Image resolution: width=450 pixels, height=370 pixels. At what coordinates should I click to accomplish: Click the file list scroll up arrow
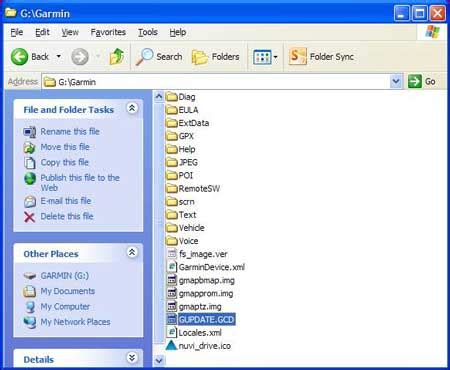(159, 97)
